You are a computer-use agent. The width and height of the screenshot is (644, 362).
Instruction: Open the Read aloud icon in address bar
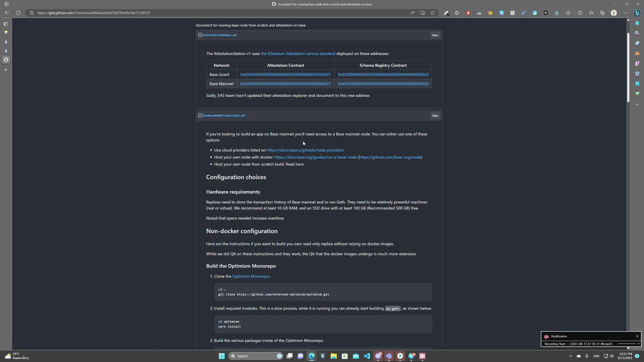click(413, 13)
